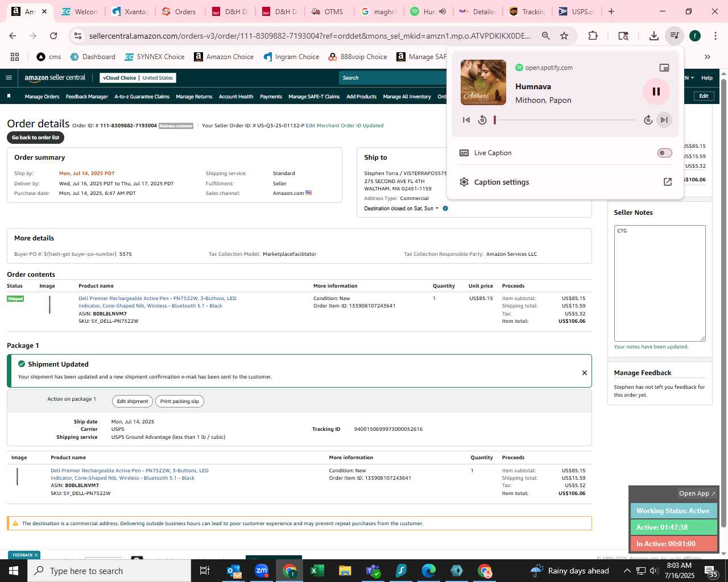Open the Windows Start menu

click(x=14, y=571)
